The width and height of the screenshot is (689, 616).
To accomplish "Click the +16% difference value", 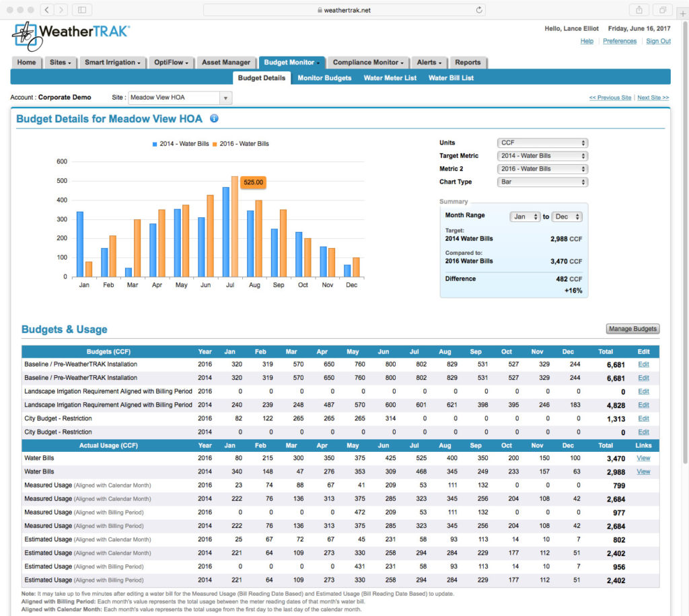I will click(x=573, y=291).
